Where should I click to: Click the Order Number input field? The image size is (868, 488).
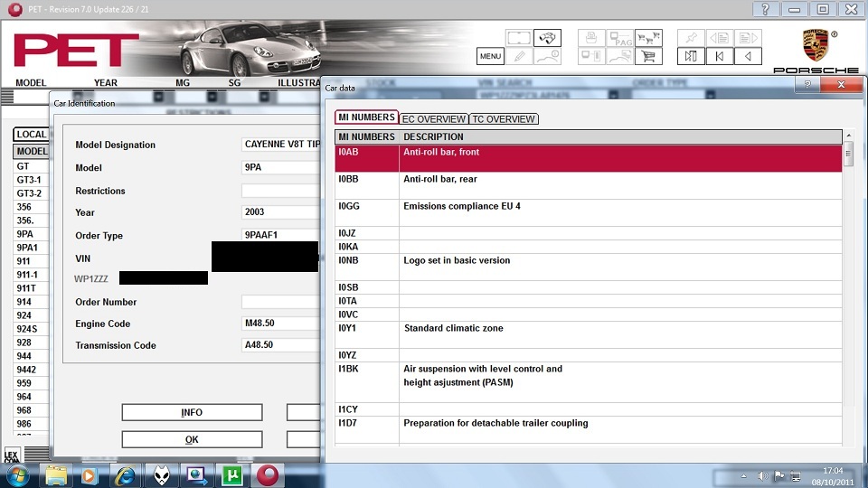(x=280, y=302)
